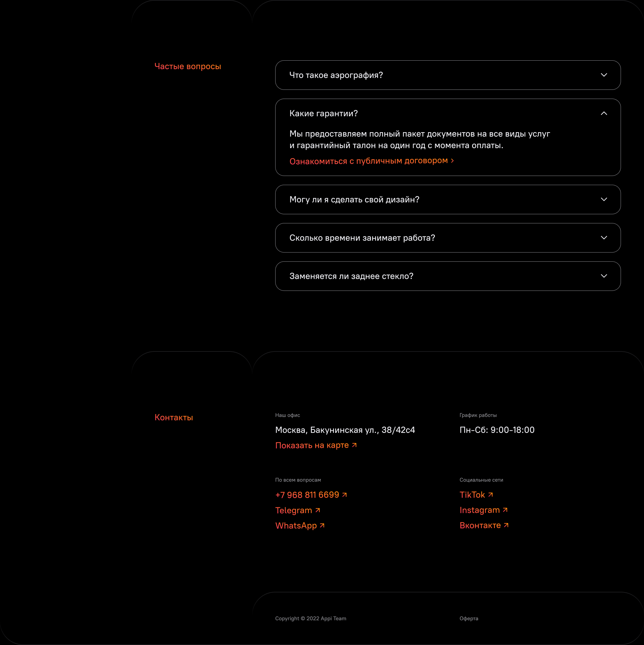The width and height of the screenshot is (644, 645).
Task: Expand 'Заменяется ли заднее стекло?' chevron
Action: pos(604,276)
